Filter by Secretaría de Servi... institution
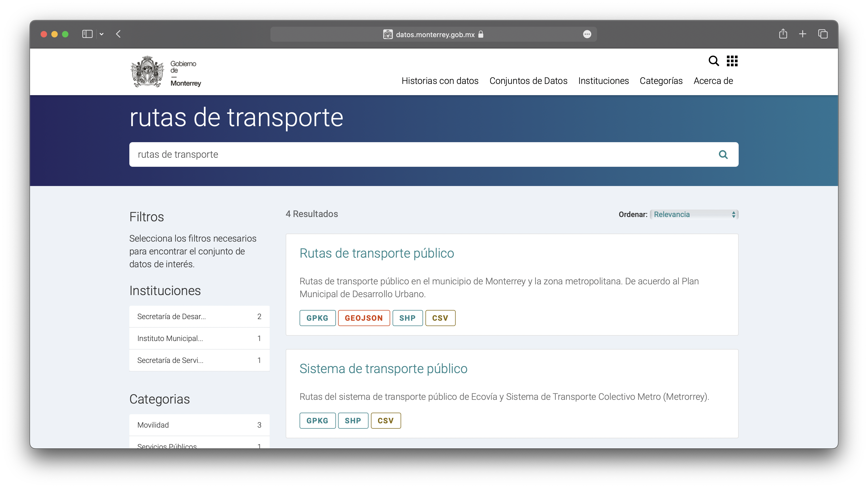The width and height of the screenshot is (868, 488). click(199, 360)
